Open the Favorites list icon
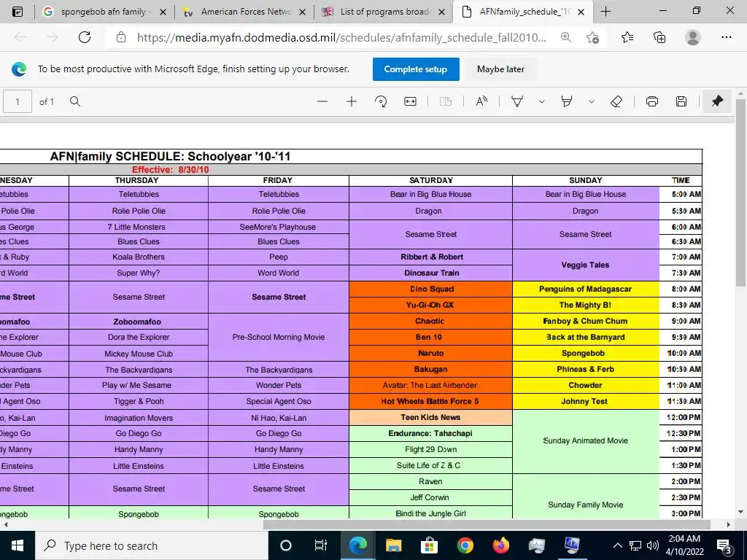This screenshot has height=560, width=747. pyautogui.click(x=627, y=37)
